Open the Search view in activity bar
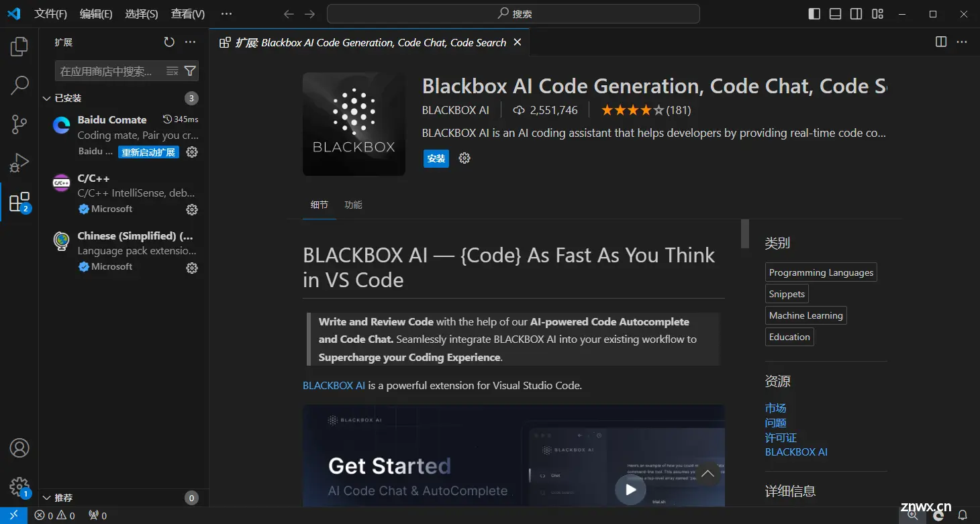The height and width of the screenshot is (524, 980). pyautogui.click(x=19, y=85)
